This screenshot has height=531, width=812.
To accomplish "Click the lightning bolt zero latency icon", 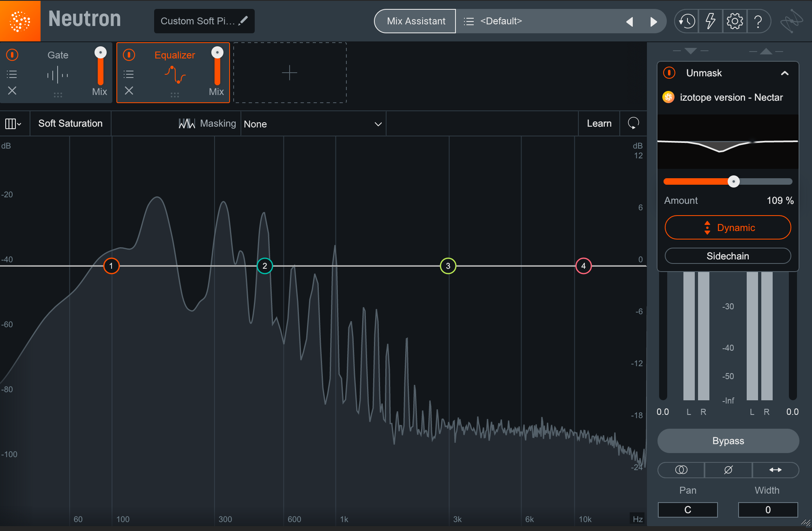I will click(x=710, y=21).
